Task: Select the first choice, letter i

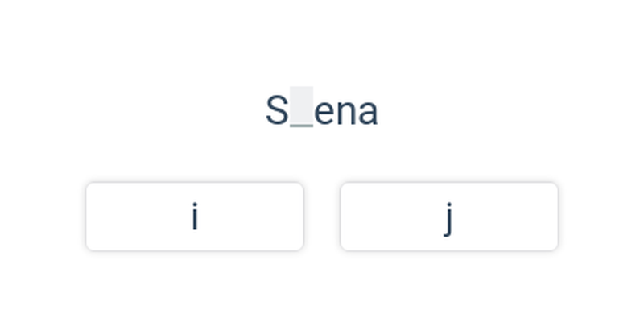Action: pos(195,217)
